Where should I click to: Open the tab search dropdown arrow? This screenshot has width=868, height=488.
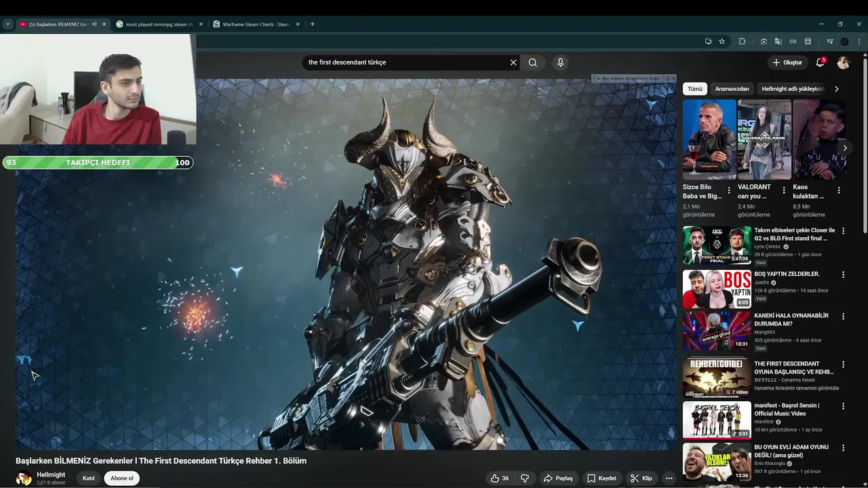(7, 24)
